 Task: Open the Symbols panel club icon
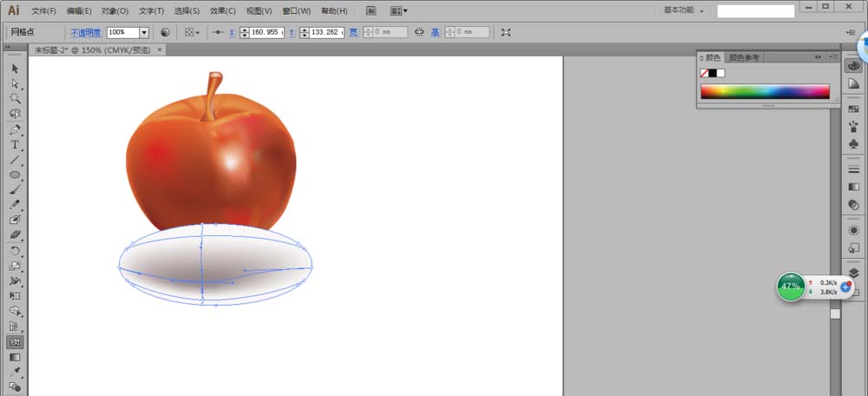pos(853,144)
